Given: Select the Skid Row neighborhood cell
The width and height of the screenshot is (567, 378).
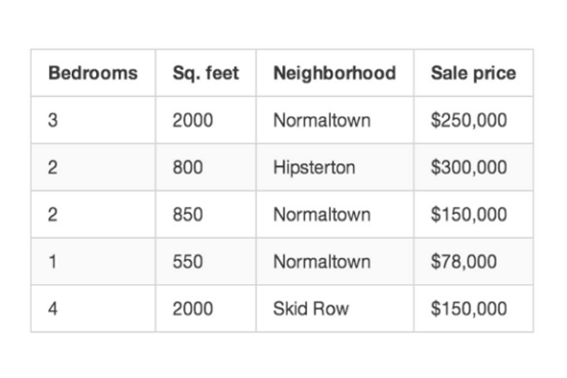Looking at the screenshot, I should [335, 309].
